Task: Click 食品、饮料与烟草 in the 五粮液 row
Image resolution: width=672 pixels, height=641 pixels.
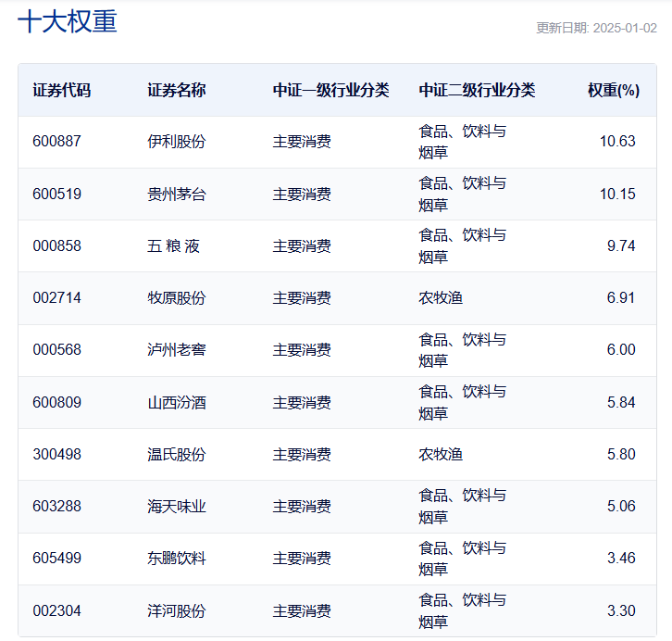Action: click(463, 245)
